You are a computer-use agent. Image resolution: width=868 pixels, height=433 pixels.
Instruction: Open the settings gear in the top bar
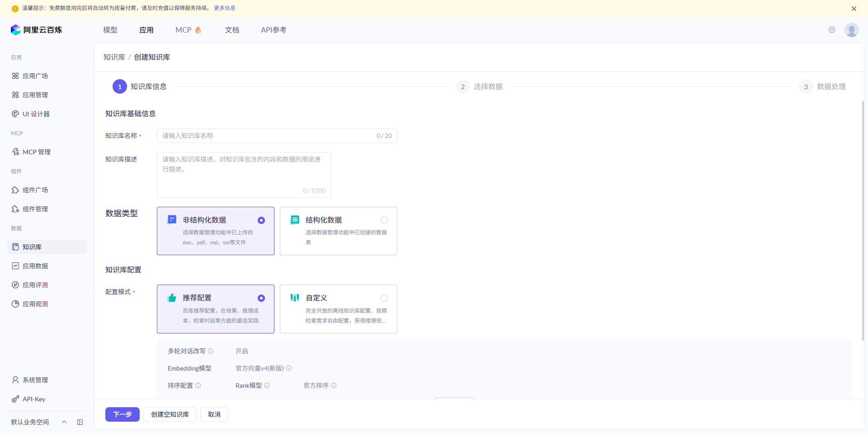[x=832, y=29]
